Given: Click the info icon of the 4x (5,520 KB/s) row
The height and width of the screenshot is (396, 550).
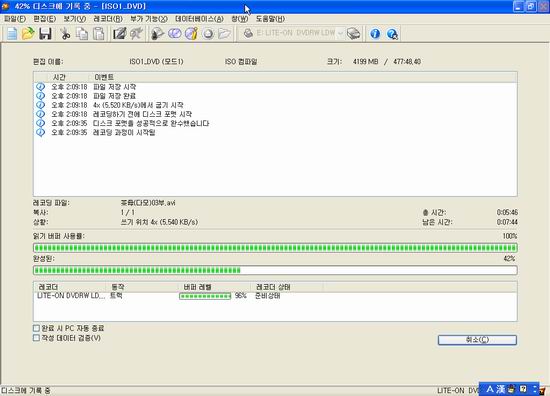Looking at the screenshot, I should (x=41, y=105).
